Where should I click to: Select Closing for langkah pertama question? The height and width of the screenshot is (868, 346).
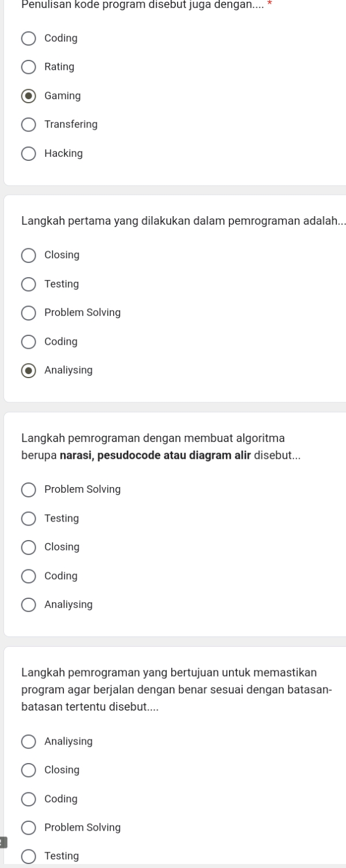pos(28,255)
